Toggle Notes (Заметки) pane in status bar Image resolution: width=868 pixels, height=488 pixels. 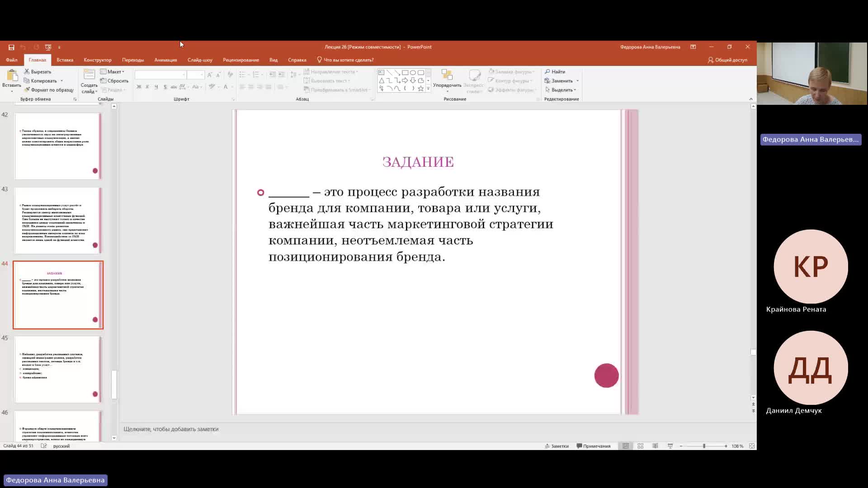tap(557, 446)
